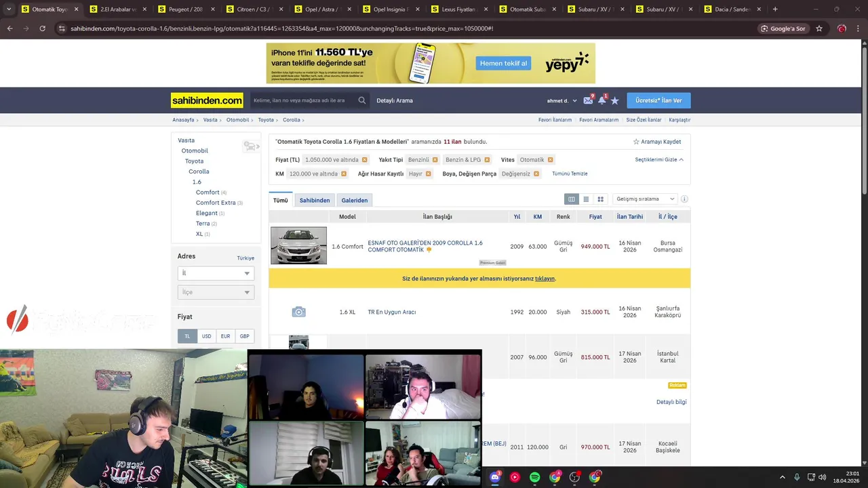Expand the ahmet d. account menu
Screen dimensions: 868x488
click(562, 100)
